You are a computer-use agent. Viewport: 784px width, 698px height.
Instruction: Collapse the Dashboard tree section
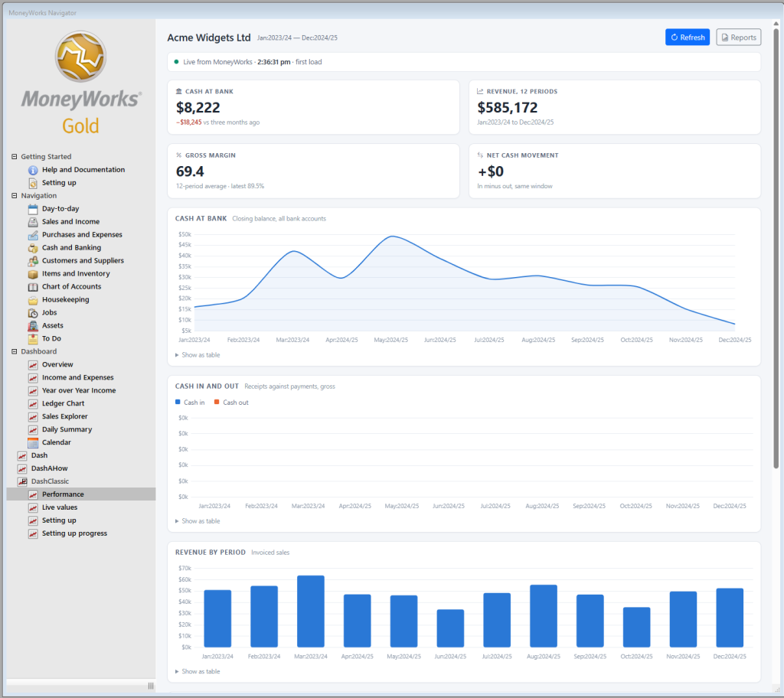[14, 351]
